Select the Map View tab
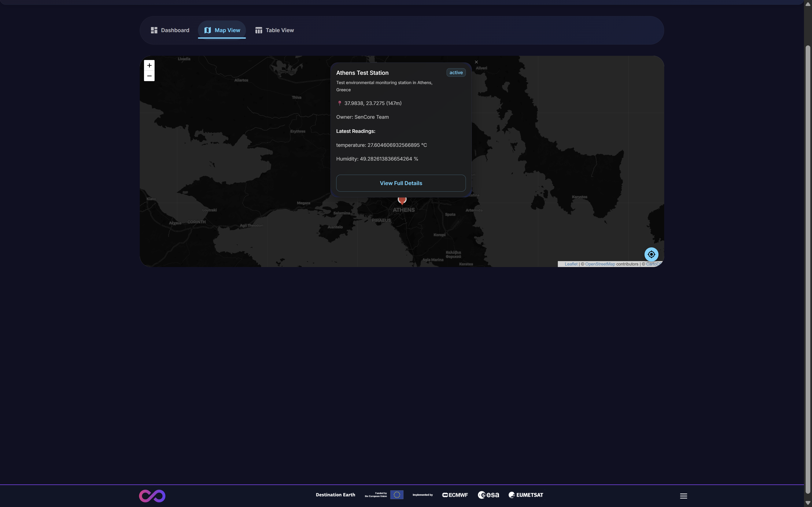 tap(222, 30)
